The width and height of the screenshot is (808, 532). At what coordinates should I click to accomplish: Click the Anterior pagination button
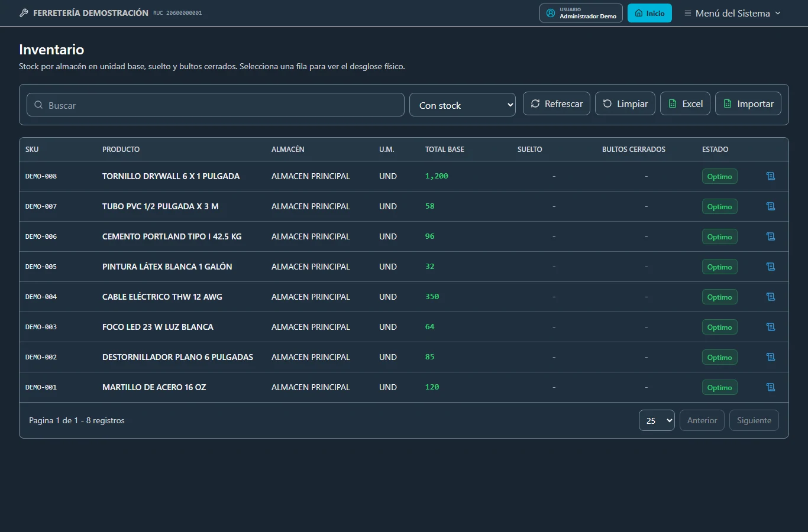[702, 420]
